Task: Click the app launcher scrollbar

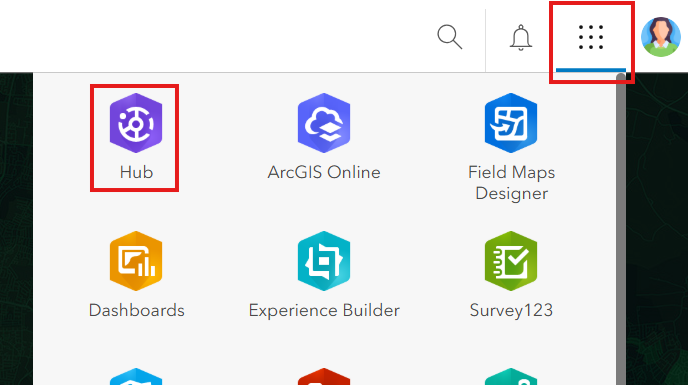Action: point(621,229)
